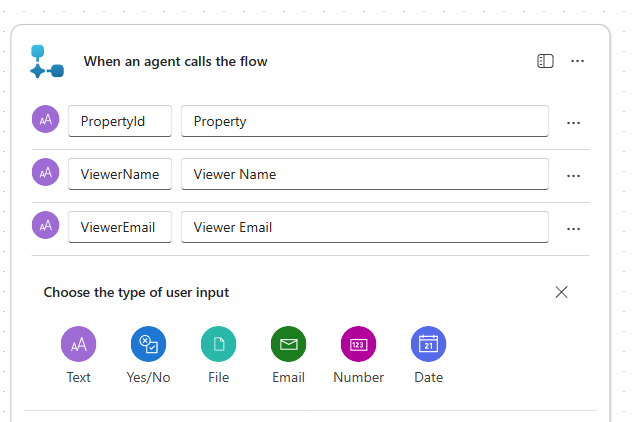The height and width of the screenshot is (422, 635).
Task: Open options menu for ViewerEmail row
Action: point(573,229)
